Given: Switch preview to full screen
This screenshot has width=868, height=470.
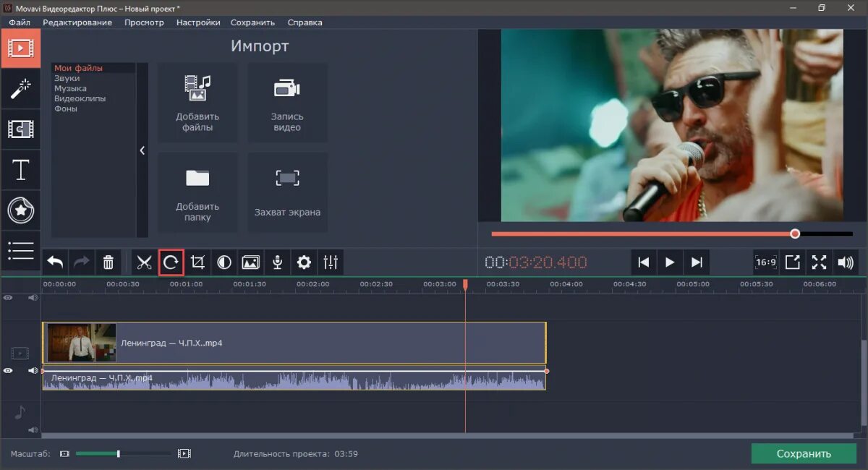Looking at the screenshot, I should tap(819, 262).
